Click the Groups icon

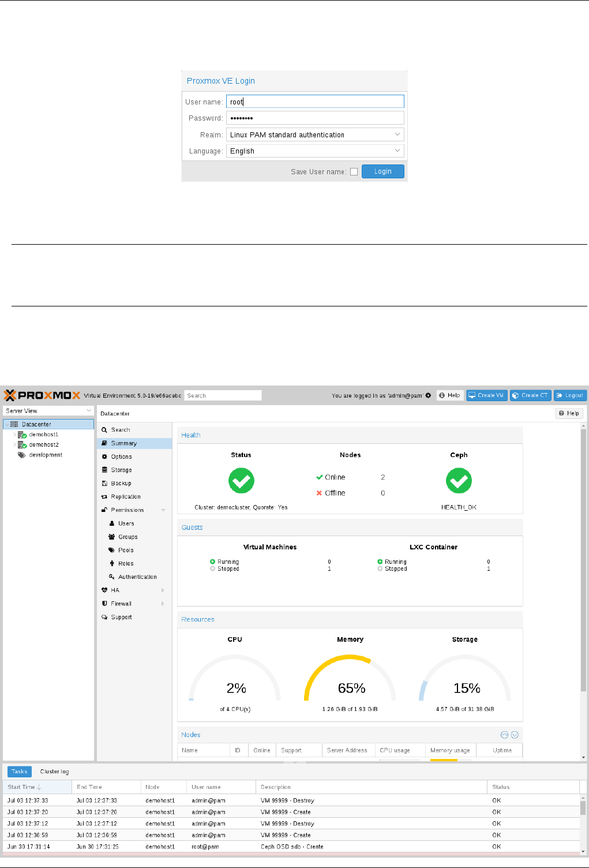[112, 537]
